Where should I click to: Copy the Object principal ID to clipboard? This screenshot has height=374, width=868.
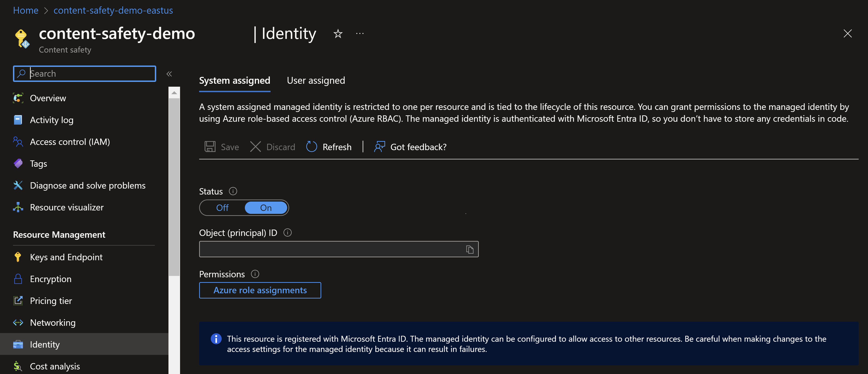[x=470, y=250]
